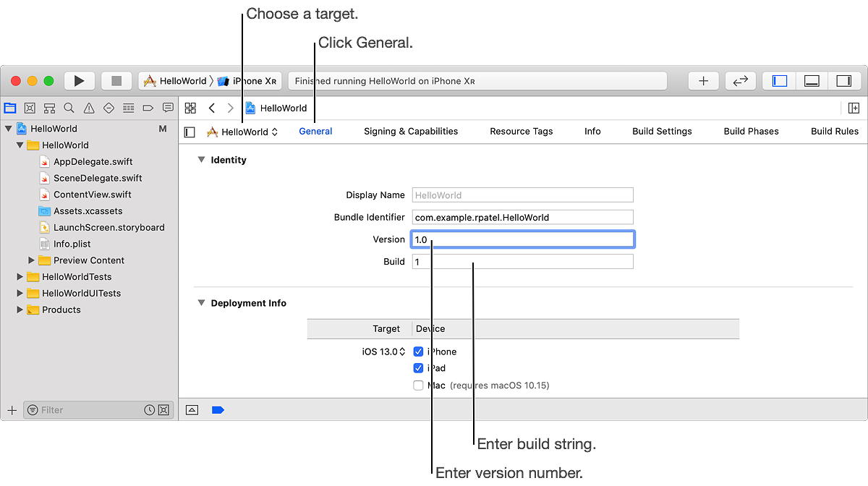The height and width of the screenshot is (486, 868).
Task: Open the Build Phases tab
Action: tap(752, 132)
